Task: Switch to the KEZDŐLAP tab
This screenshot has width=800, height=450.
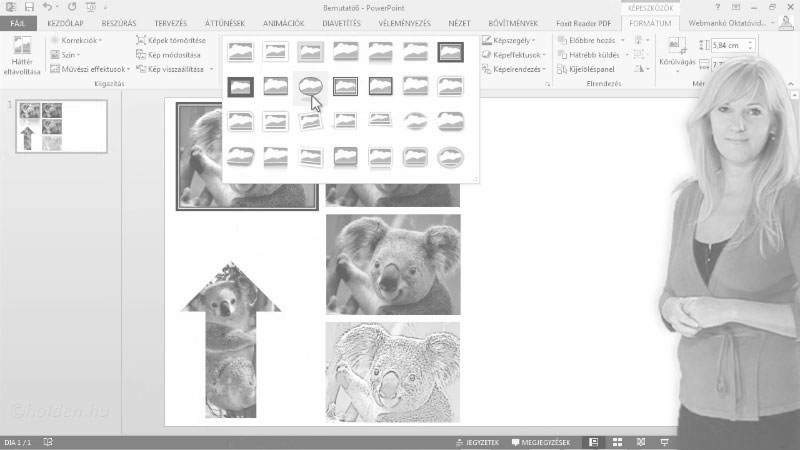Action: [x=65, y=23]
